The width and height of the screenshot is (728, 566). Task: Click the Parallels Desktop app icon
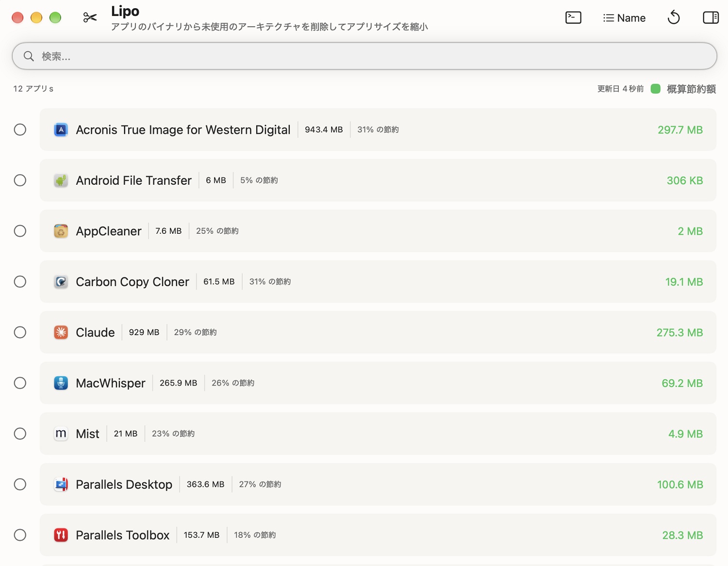(x=61, y=485)
